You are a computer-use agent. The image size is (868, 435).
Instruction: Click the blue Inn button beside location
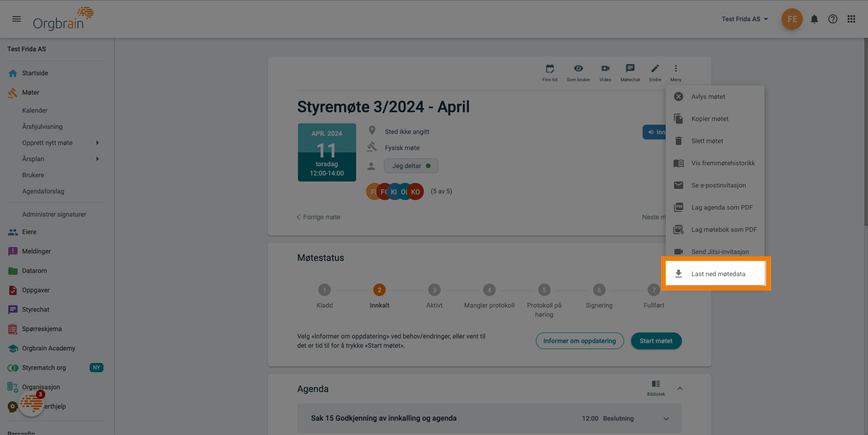click(654, 132)
